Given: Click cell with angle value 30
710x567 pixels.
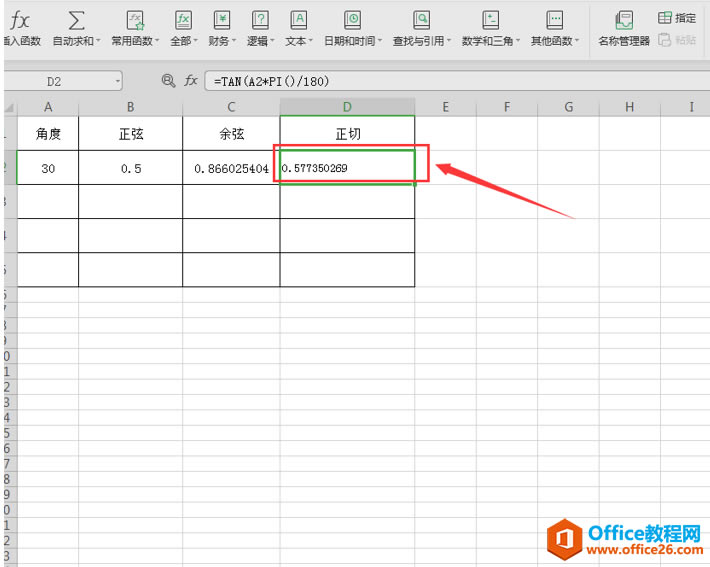Looking at the screenshot, I should click(x=48, y=168).
